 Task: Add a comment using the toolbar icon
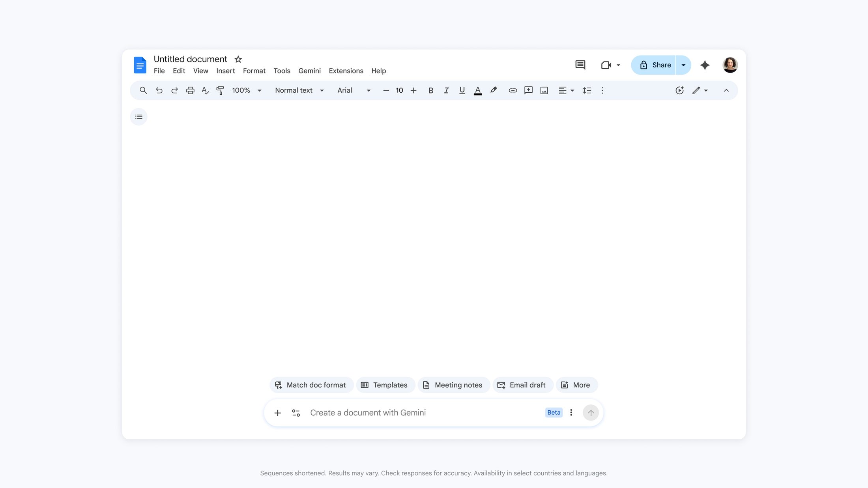click(528, 90)
